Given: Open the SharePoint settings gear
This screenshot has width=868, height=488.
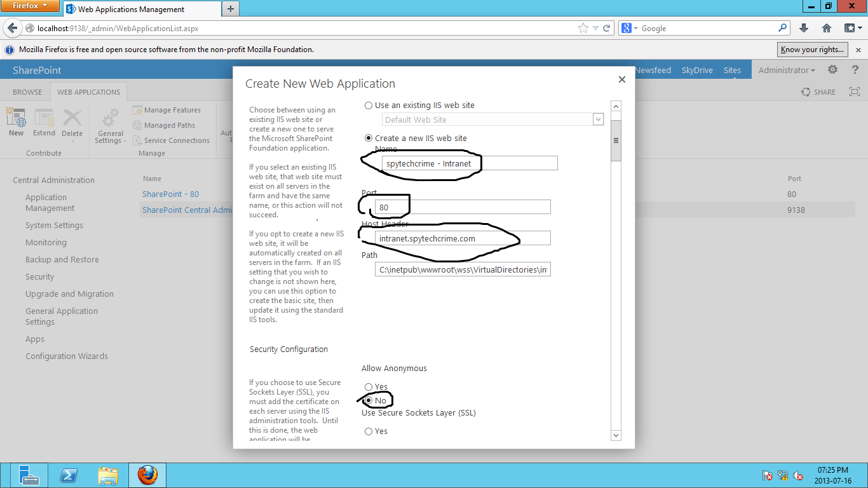Looking at the screenshot, I should coord(832,70).
